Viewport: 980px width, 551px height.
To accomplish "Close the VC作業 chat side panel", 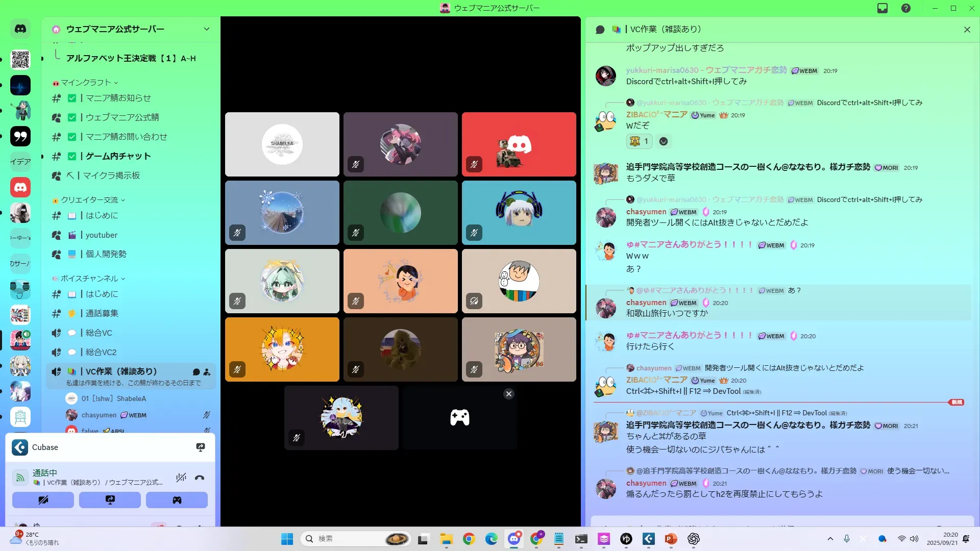I will pos(967,30).
